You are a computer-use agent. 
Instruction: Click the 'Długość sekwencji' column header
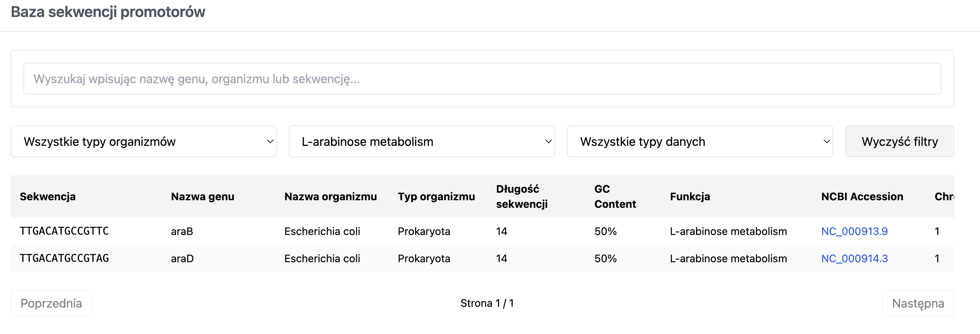pyautogui.click(x=522, y=196)
